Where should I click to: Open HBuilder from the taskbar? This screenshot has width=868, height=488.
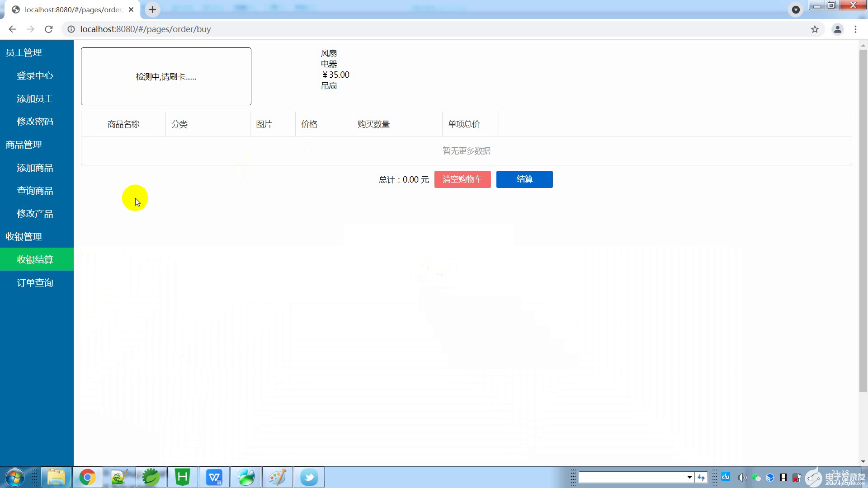183,477
